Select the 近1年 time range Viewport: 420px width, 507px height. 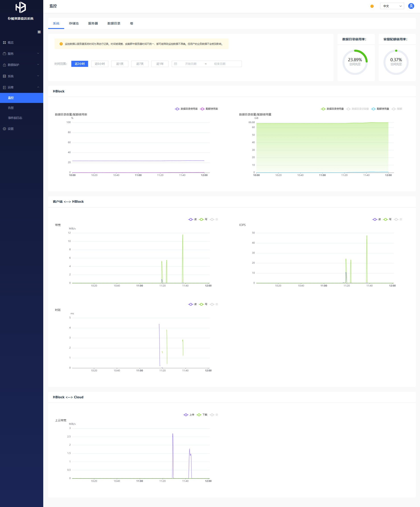point(160,64)
